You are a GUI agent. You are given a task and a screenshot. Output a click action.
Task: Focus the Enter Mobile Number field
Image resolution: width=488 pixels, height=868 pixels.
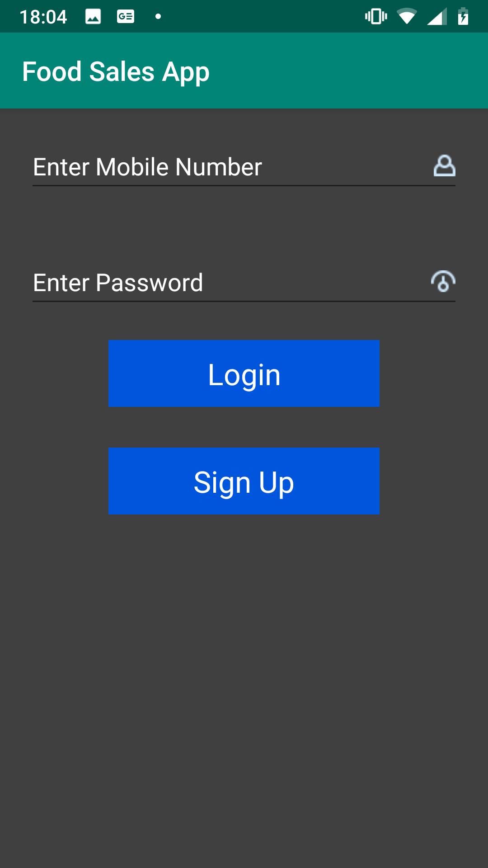coord(244,167)
